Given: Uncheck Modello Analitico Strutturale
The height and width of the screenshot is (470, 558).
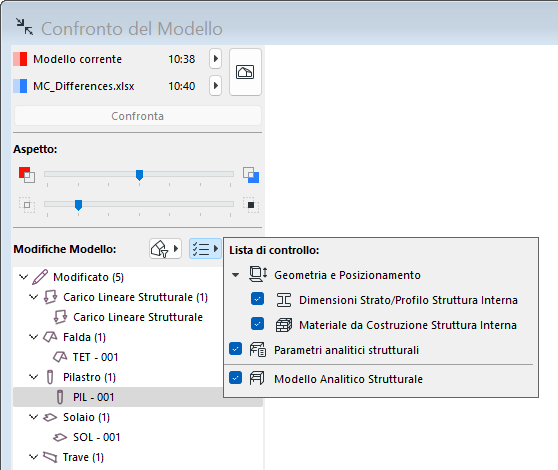Looking at the screenshot, I should pos(236,378).
